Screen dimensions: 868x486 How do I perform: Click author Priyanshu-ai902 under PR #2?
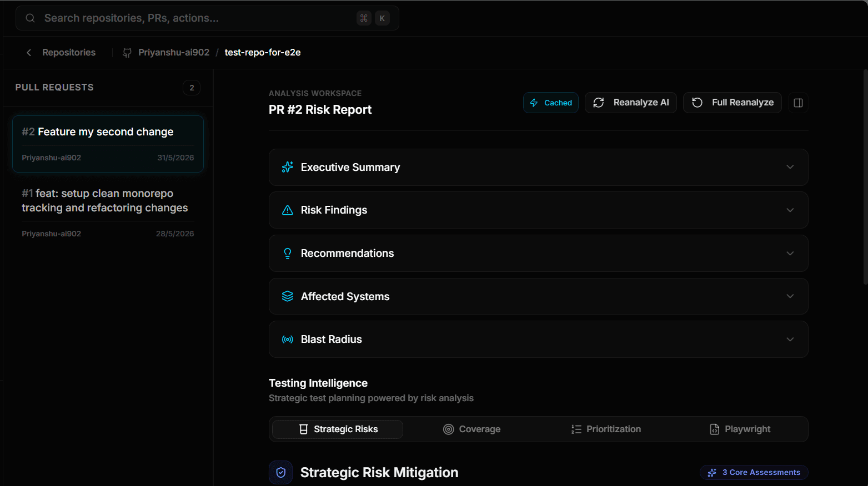point(51,158)
